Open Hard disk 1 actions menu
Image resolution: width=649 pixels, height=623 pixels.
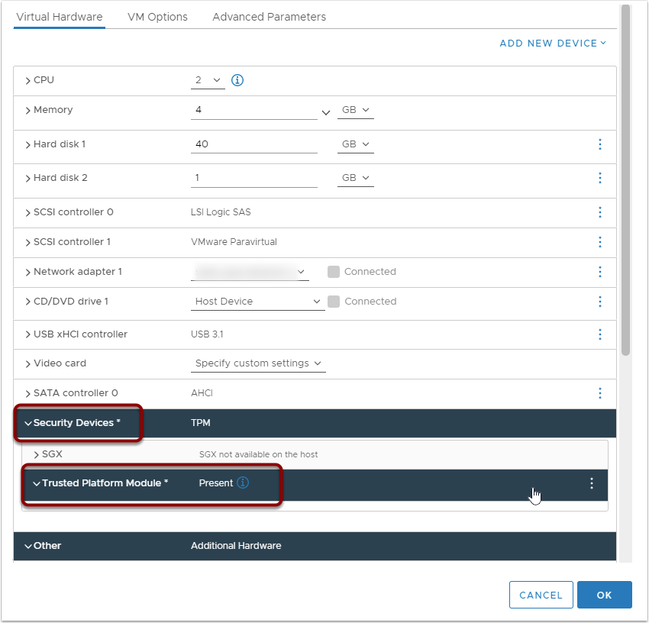(x=600, y=144)
